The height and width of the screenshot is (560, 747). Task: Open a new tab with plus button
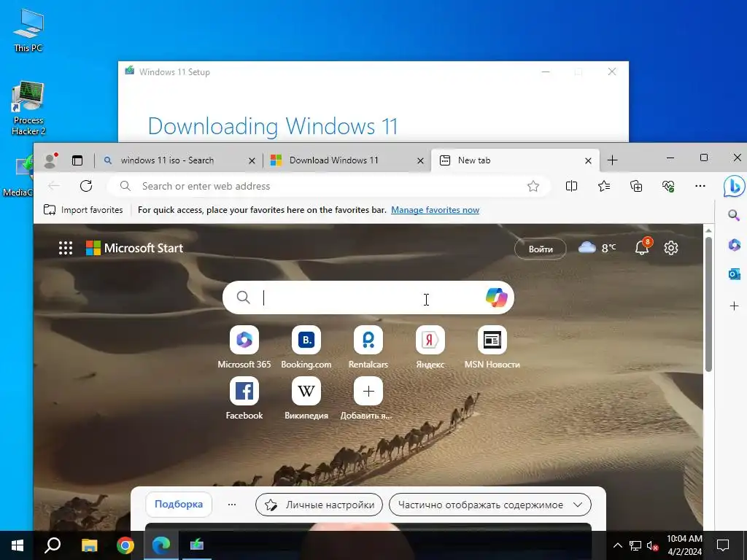click(x=613, y=160)
